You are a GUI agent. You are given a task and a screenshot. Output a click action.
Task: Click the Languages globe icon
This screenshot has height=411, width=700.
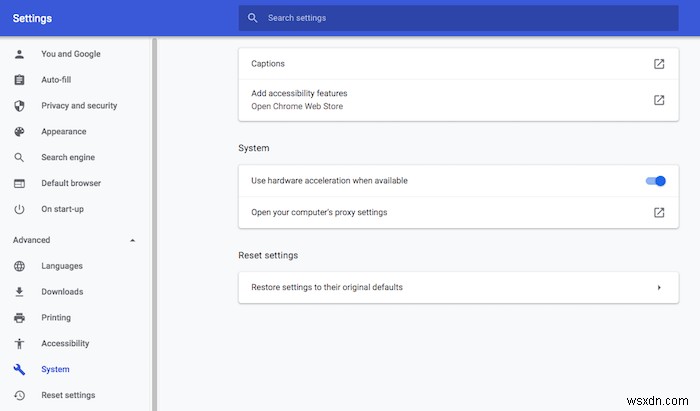click(19, 266)
